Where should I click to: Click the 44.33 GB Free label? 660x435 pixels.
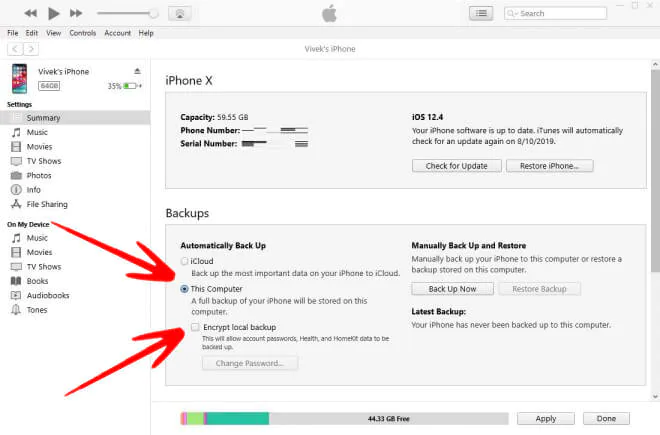(389, 419)
